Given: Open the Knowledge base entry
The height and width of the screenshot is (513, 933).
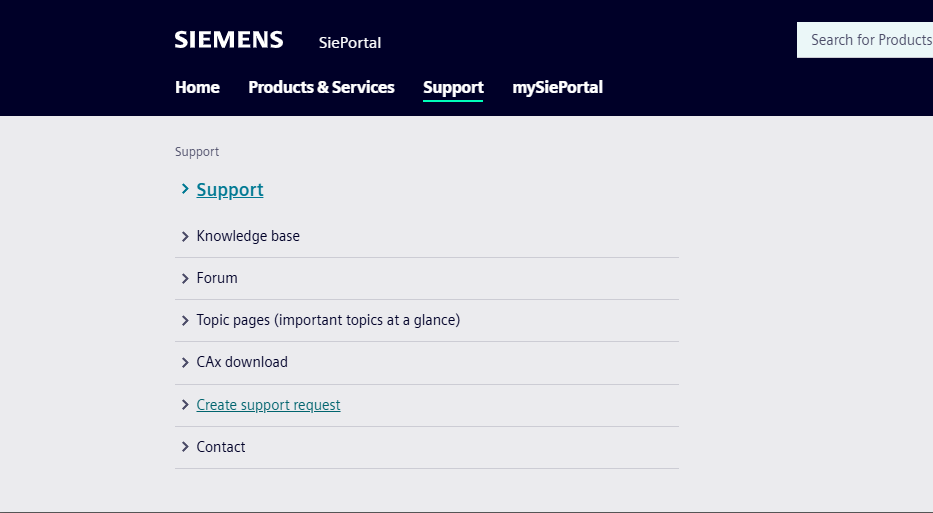Looking at the screenshot, I should pos(248,236).
